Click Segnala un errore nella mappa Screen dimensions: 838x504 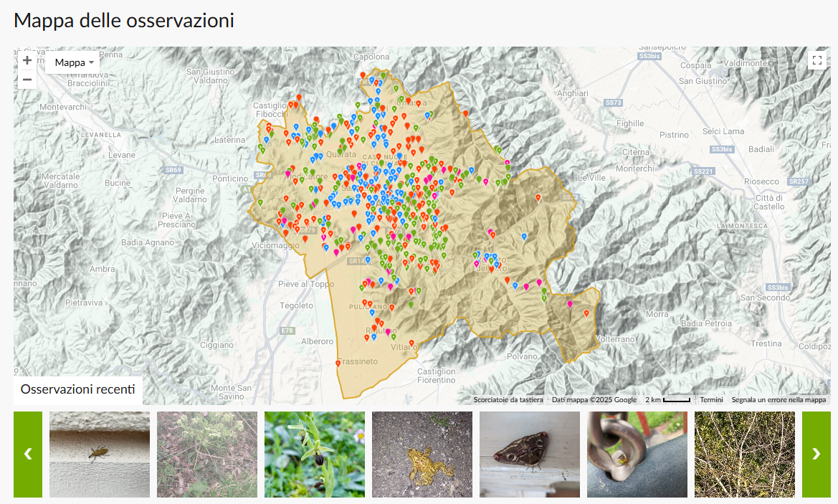pyautogui.click(x=779, y=400)
